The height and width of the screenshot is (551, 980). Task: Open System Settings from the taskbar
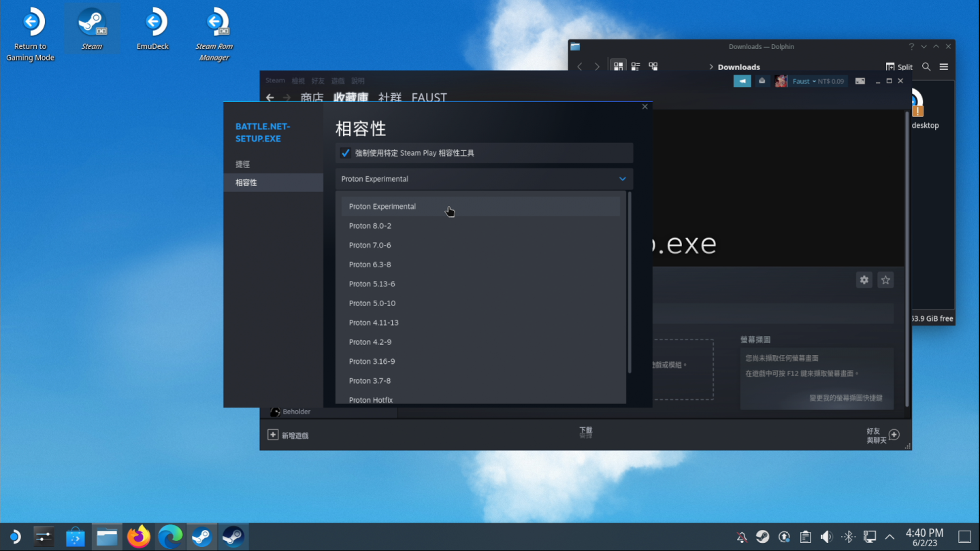(x=44, y=537)
